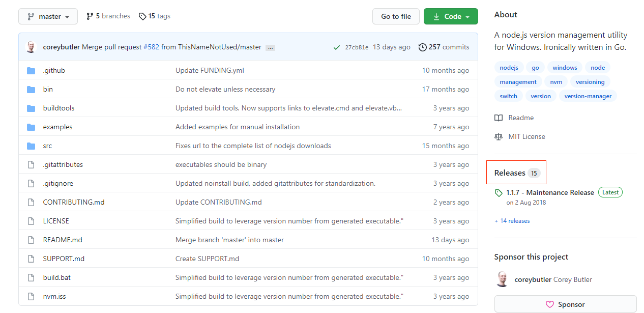Click the coreybutler avatar in commit bar
The height and width of the screenshot is (313, 644).
click(x=32, y=47)
